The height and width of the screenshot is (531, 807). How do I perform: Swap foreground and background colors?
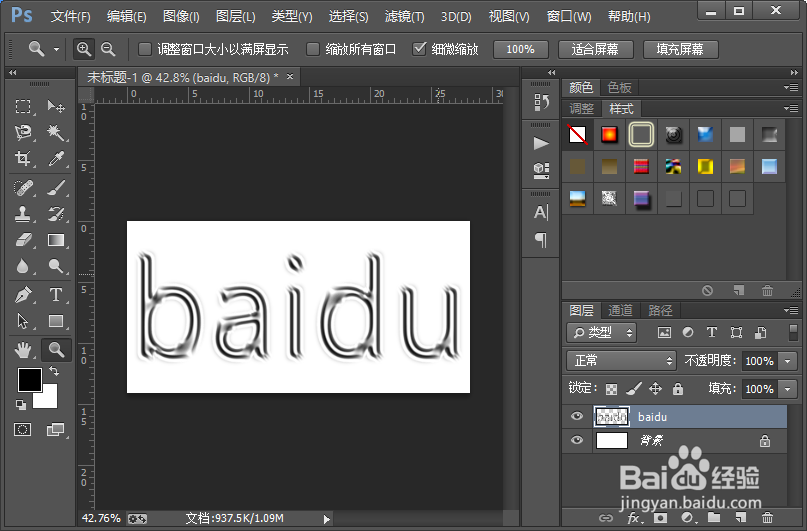[54, 370]
